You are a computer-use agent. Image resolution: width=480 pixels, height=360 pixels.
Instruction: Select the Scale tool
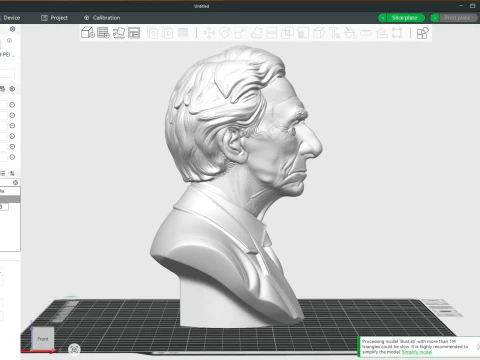(x=240, y=33)
